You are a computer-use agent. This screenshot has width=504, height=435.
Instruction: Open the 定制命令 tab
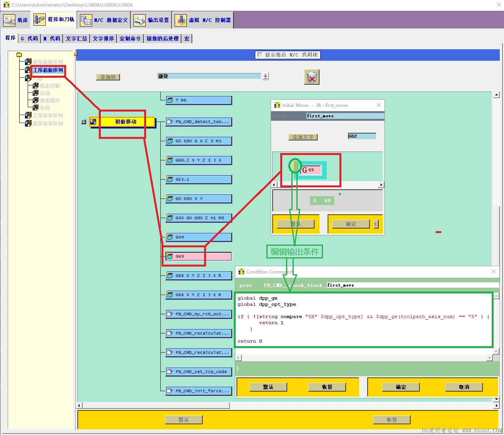130,38
